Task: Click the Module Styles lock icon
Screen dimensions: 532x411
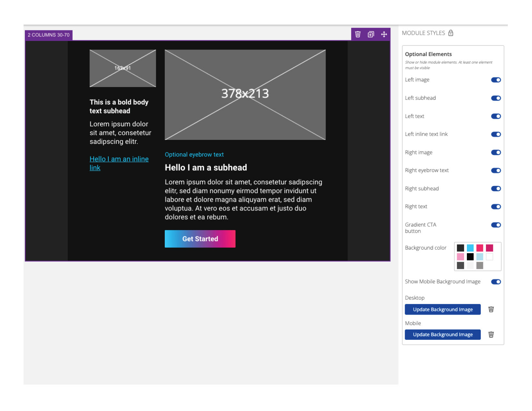Action: [x=451, y=33]
